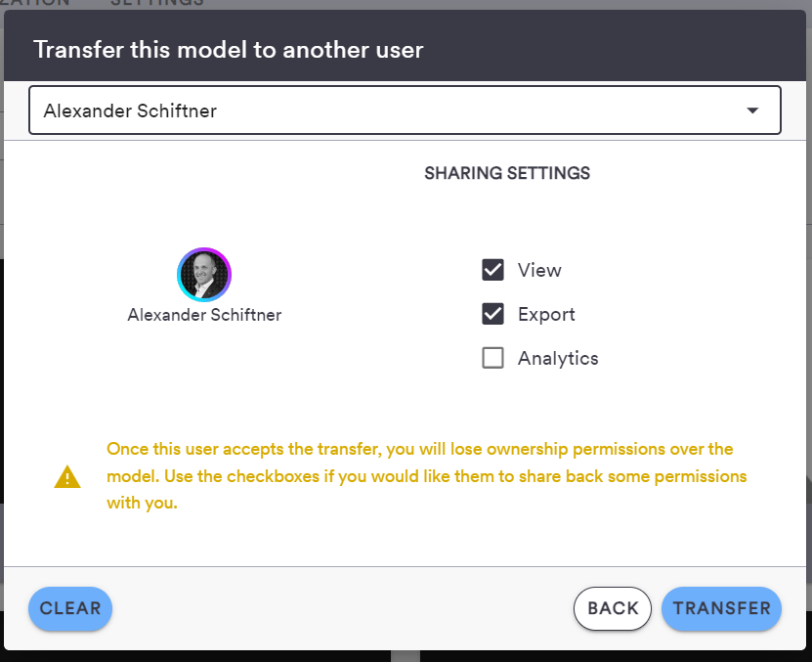Click the warning triangle icon
Image resolution: width=812 pixels, height=662 pixels.
67,477
